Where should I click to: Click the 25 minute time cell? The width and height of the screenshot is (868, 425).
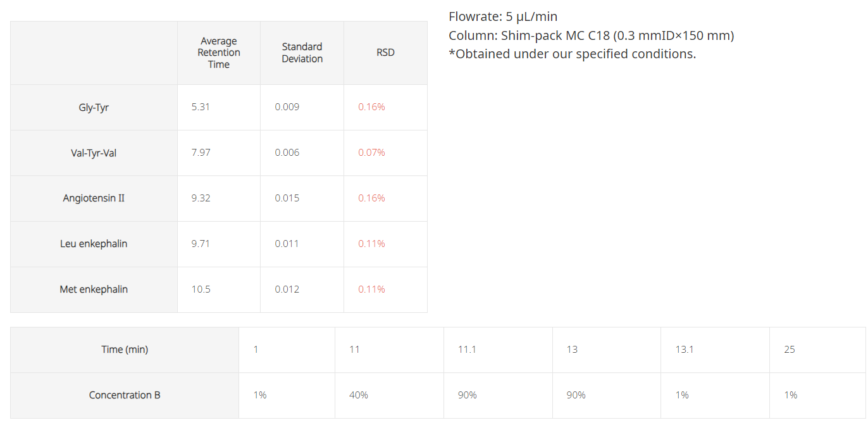click(x=817, y=350)
